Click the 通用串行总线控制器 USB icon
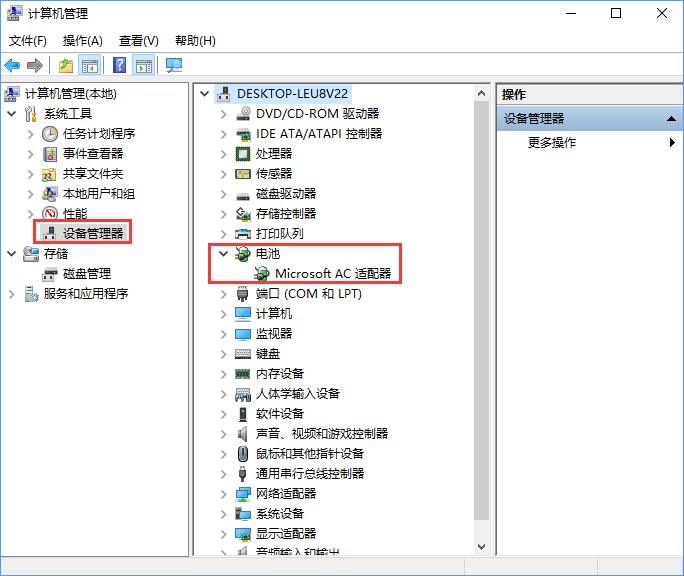 pyautogui.click(x=243, y=474)
